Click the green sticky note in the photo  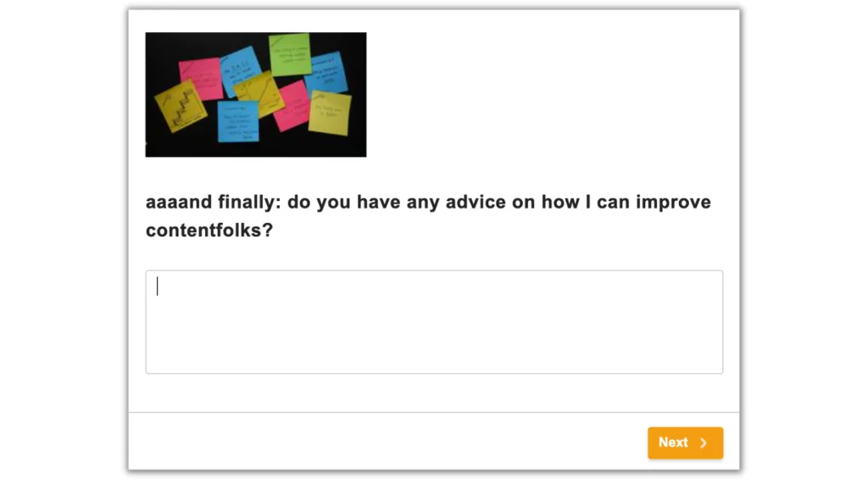click(x=290, y=54)
